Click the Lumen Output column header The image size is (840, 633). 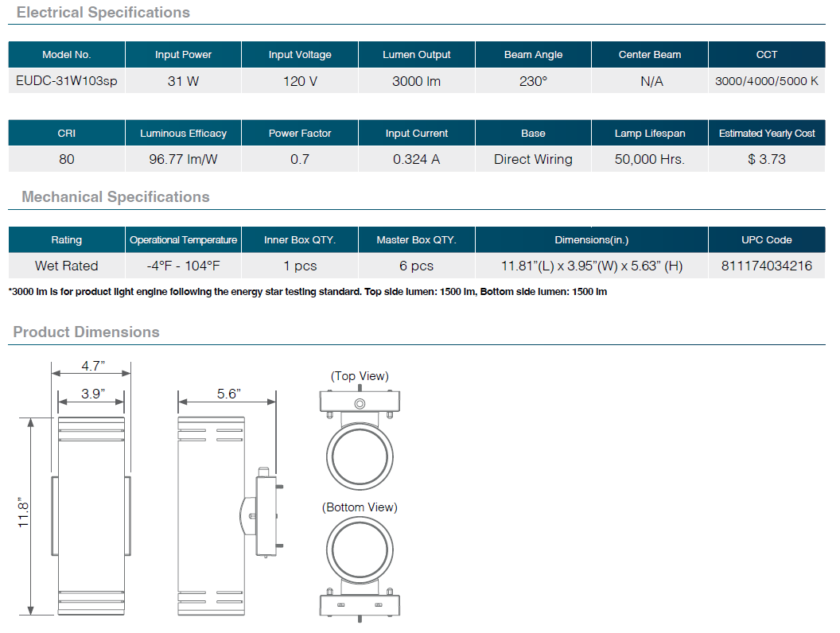point(416,55)
